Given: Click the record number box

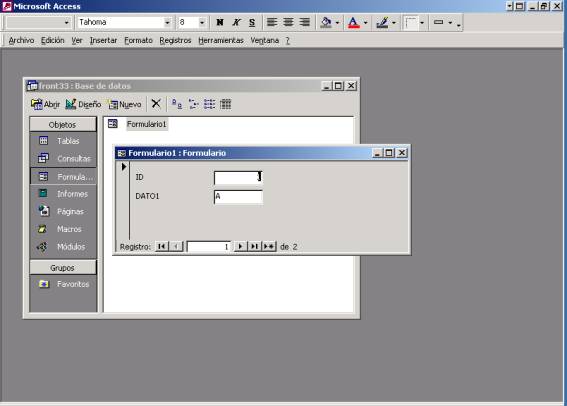Looking at the screenshot, I should click(209, 247).
